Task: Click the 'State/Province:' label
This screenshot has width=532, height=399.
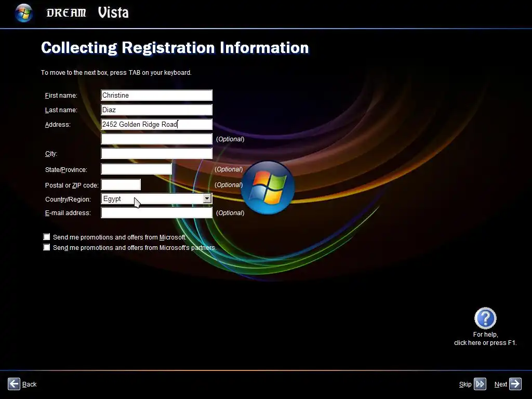Action: (66, 170)
